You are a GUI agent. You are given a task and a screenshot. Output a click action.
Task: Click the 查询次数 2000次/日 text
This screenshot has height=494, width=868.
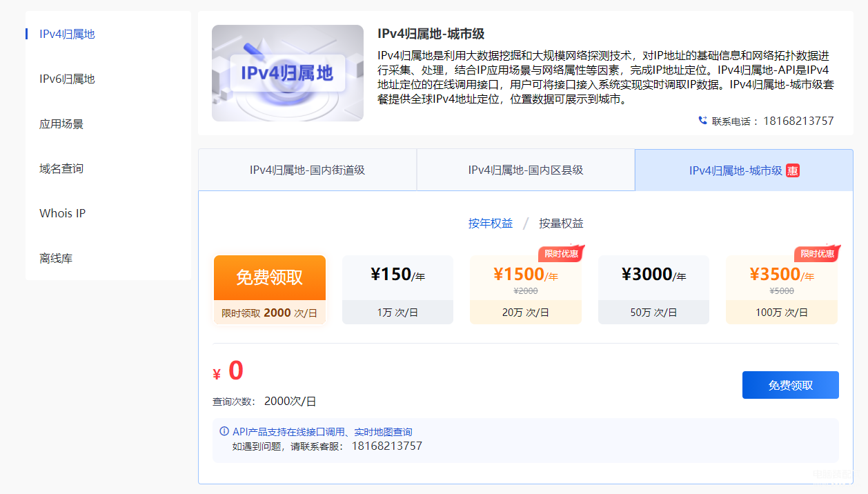264,401
